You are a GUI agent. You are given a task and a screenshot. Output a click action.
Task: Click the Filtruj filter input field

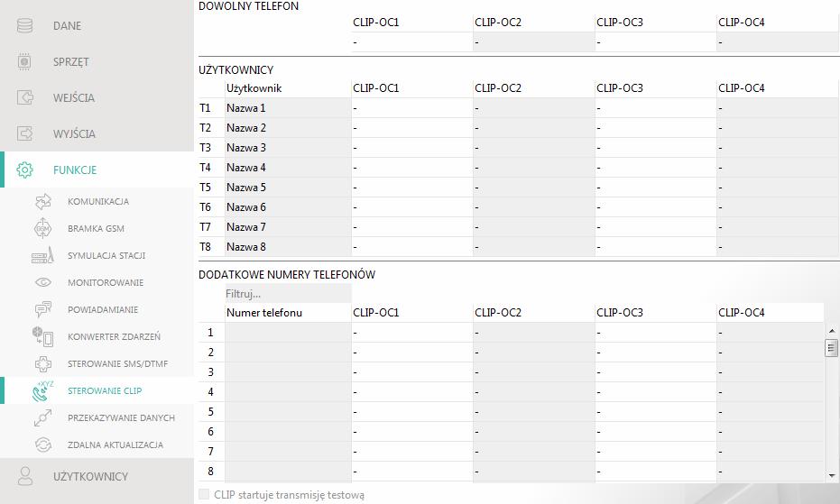(x=288, y=294)
